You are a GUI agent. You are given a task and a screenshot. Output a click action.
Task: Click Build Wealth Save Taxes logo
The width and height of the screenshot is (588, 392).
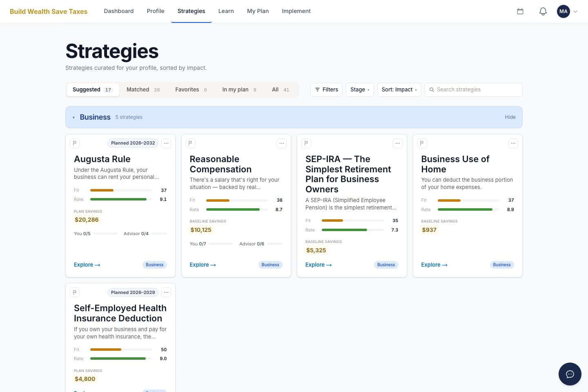point(49,11)
